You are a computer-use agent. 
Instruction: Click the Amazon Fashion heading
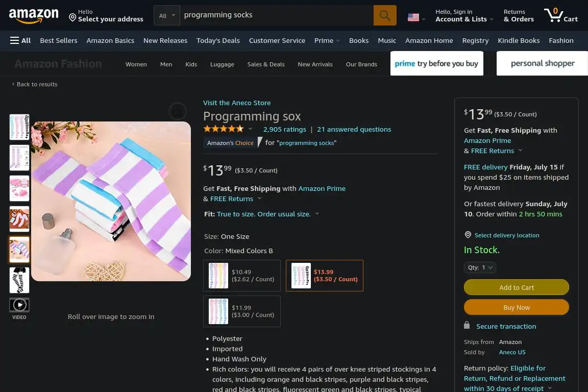58,64
